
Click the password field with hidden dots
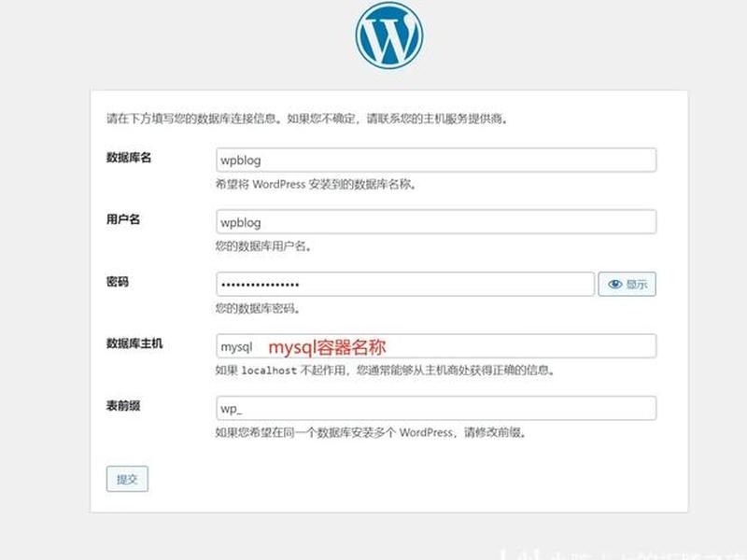pos(405,285)
